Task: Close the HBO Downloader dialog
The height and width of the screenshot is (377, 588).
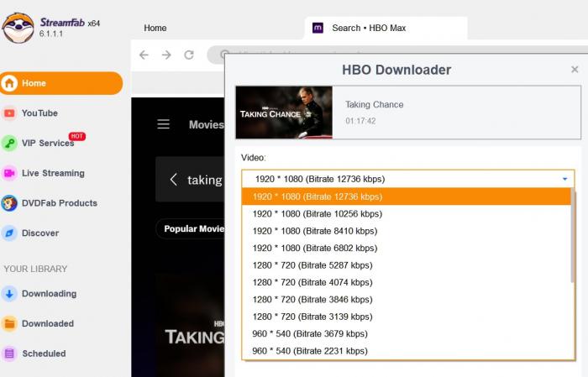Action: (575, 70)
